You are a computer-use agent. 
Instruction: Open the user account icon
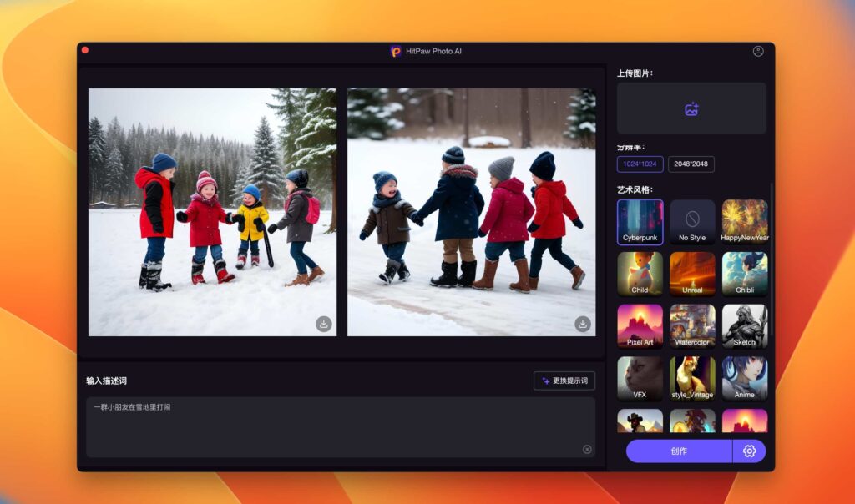coord(758,50)
